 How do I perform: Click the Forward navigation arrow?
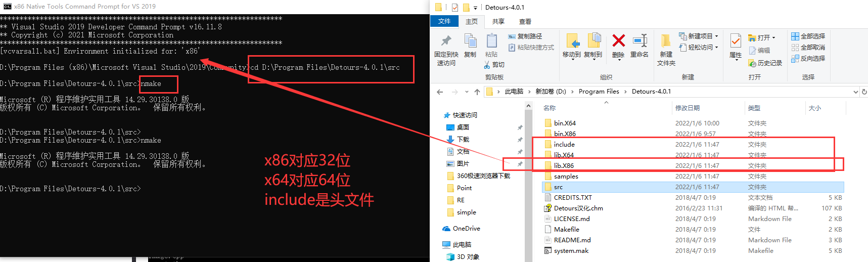click(455, 92)
